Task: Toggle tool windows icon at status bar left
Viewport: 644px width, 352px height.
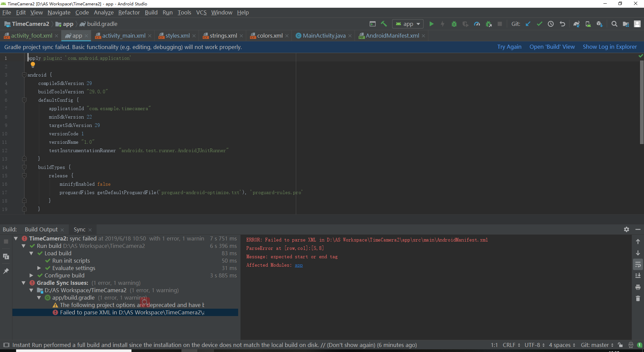Action: [6, 345]
